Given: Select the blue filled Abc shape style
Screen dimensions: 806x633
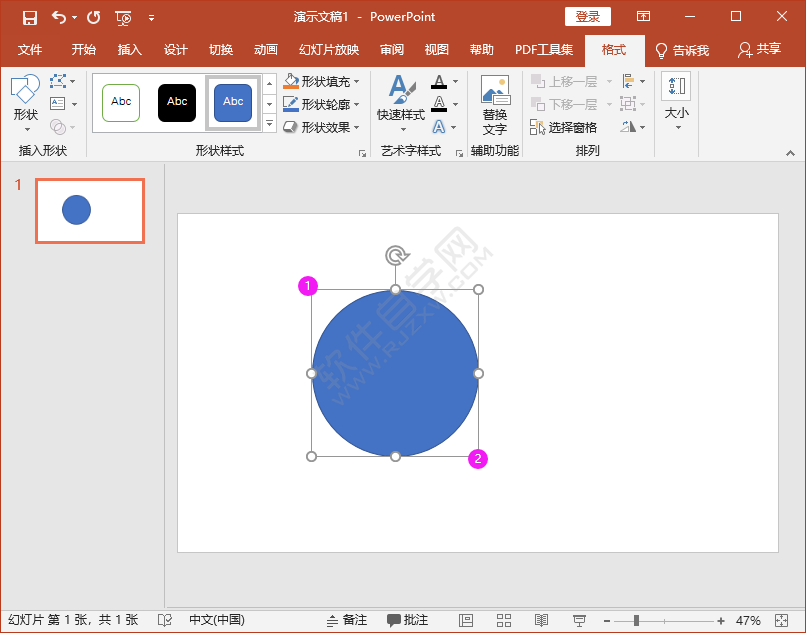Looking at the screenshot, I should pyautogui.click(x=233, y=102).
